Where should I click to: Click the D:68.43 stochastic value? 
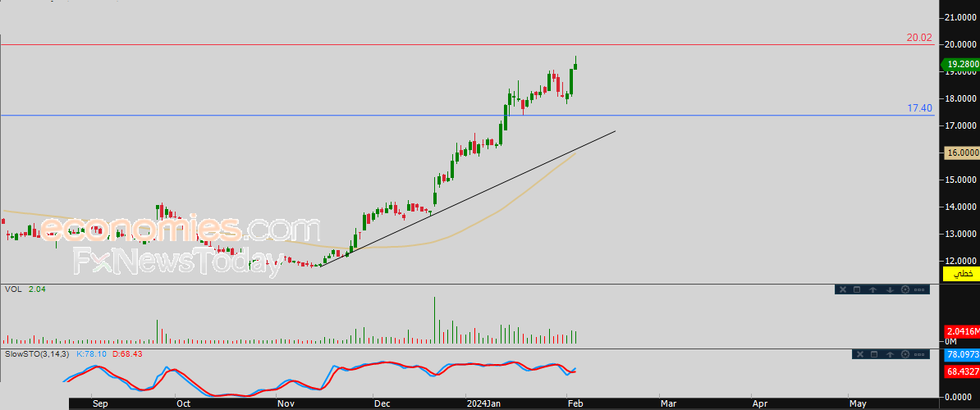(126, 354)
